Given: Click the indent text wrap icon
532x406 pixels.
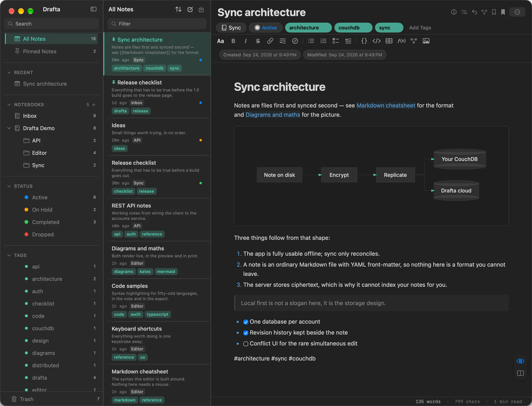Looking at the screenshot, I should click(x=282, y=41).
